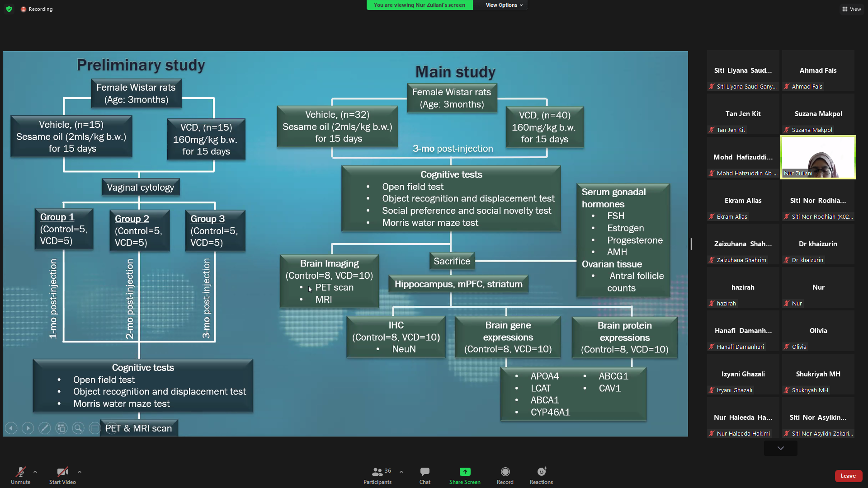868x488 pixels.
Task: Click the green encryption shield icon
Action: click(x=9, y=9)
